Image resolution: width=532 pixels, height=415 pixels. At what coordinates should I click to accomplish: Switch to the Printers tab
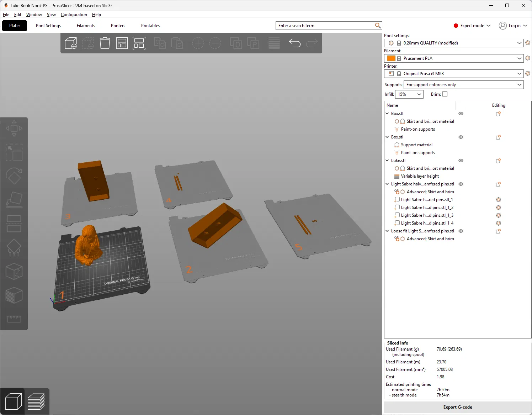118,26
